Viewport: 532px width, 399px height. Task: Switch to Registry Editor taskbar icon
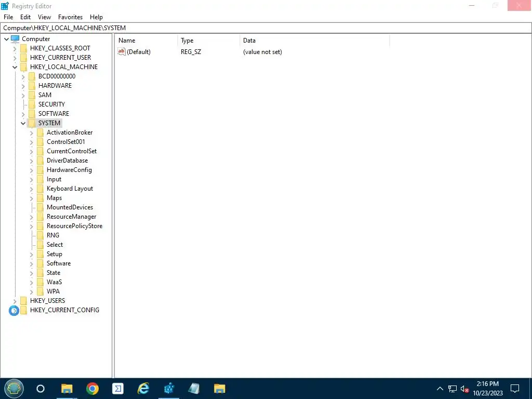pyautogui.click(x=169, y=389)
